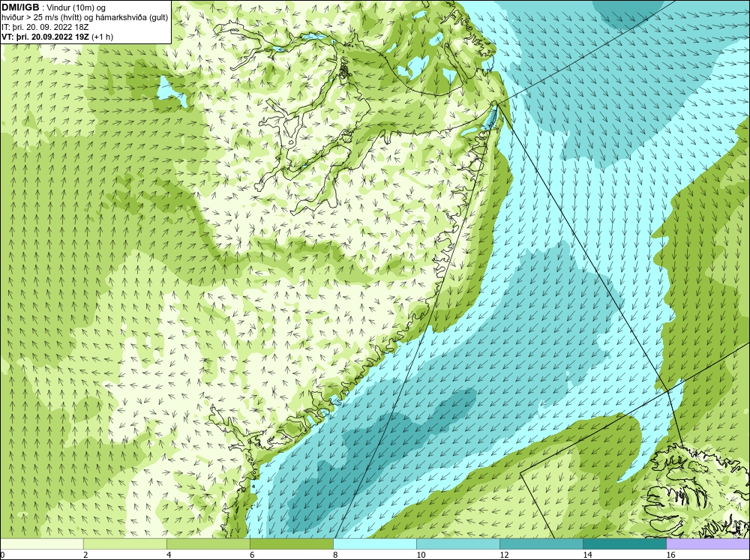Viewport: 750px width, 560px height.
Task: Click the 4–6 m/s green legend swatch
Action: point(208,544)
